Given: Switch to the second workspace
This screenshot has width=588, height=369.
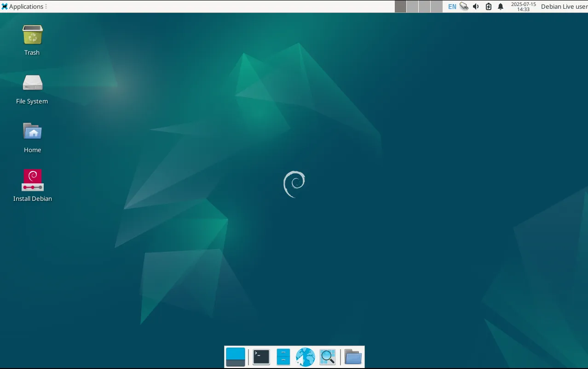Looking at the screenshot, I should (x=413, y=6).
